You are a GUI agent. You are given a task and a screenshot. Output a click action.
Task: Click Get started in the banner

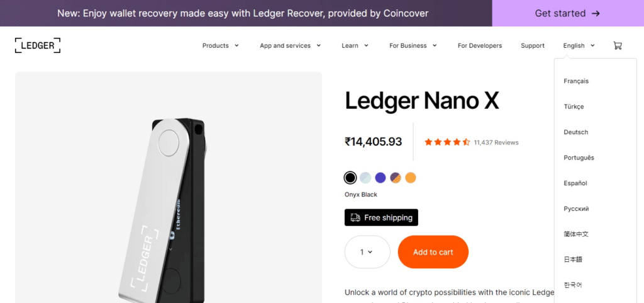click(x=567, y=13)
